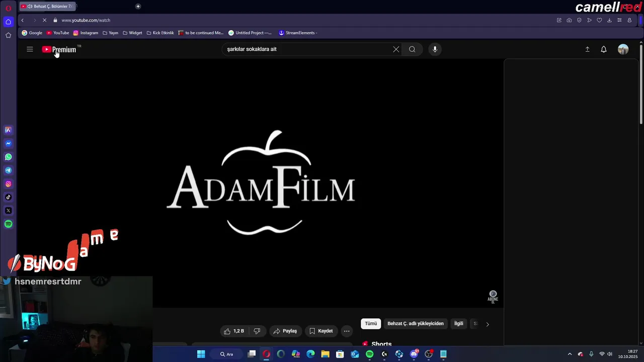Go back using the browser back arrow

(x=22, y=20)
